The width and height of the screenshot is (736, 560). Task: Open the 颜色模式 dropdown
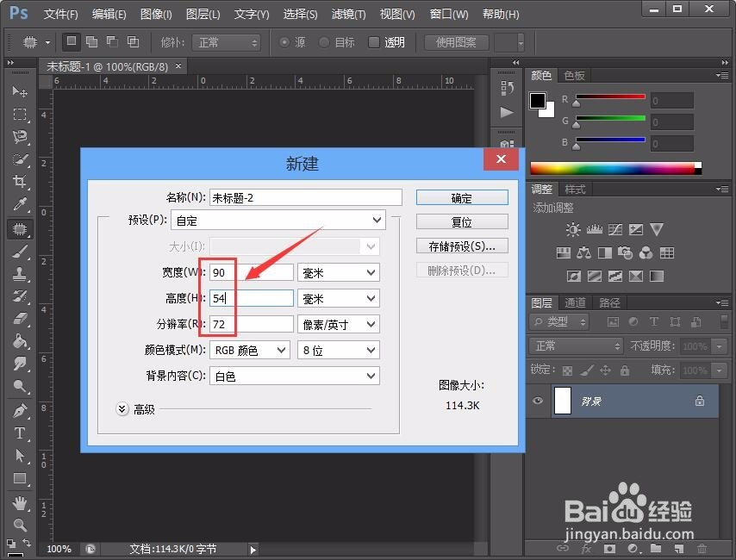pyautogui.click(x=249, y=350)
